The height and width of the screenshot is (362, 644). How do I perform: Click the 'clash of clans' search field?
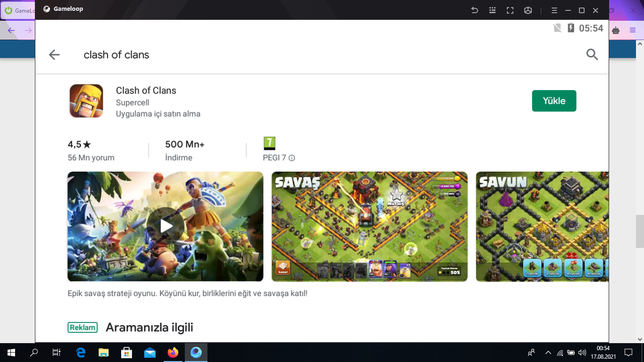tap(116, 55)
